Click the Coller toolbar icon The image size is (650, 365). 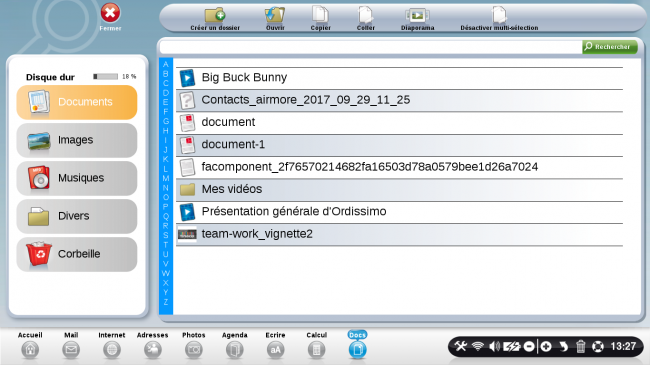coord(365,15)
